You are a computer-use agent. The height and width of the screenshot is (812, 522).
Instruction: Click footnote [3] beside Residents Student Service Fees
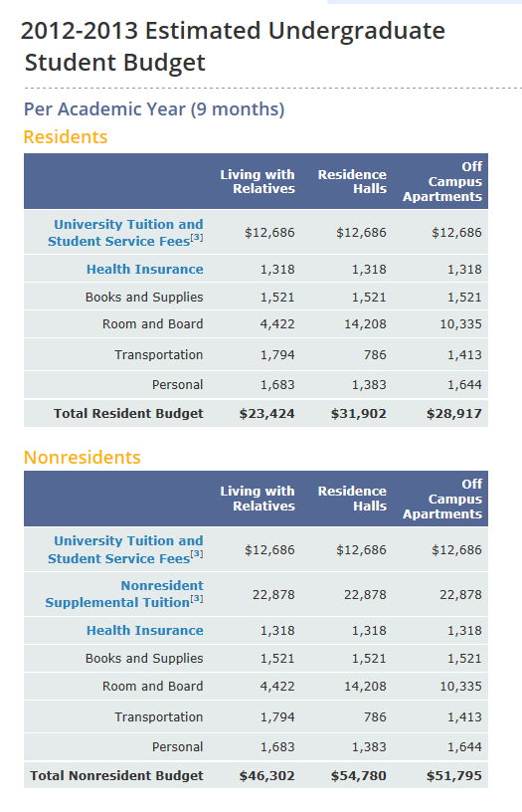pos(197,238)
